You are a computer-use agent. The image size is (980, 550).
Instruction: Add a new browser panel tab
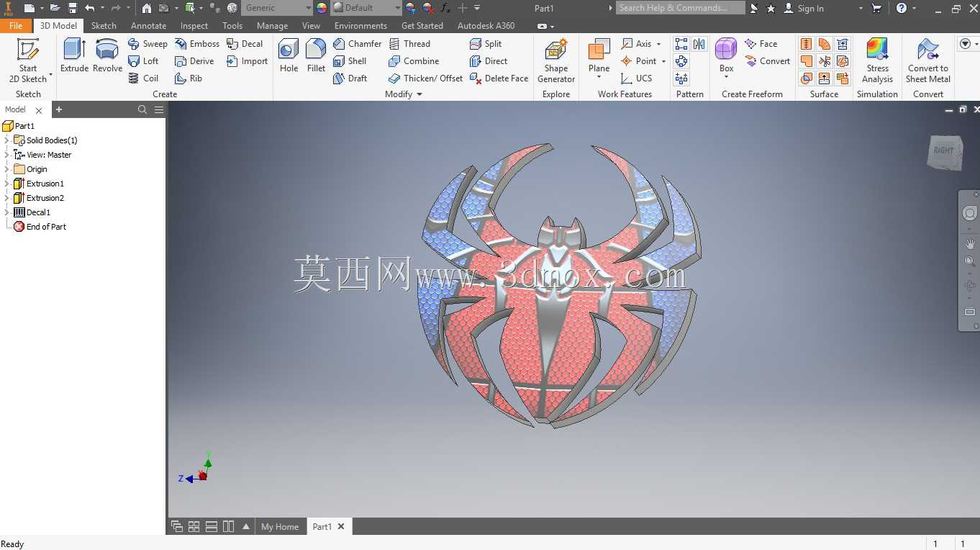click(x=59, y=109)
